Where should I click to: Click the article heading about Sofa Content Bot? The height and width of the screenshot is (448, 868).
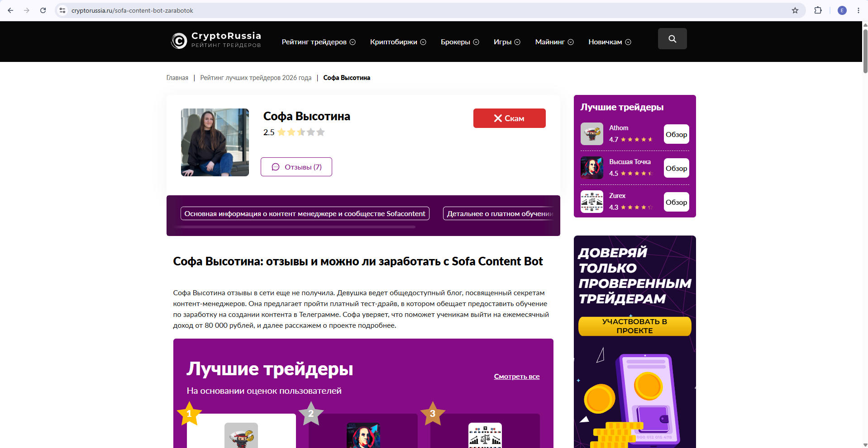coord(358,261)
